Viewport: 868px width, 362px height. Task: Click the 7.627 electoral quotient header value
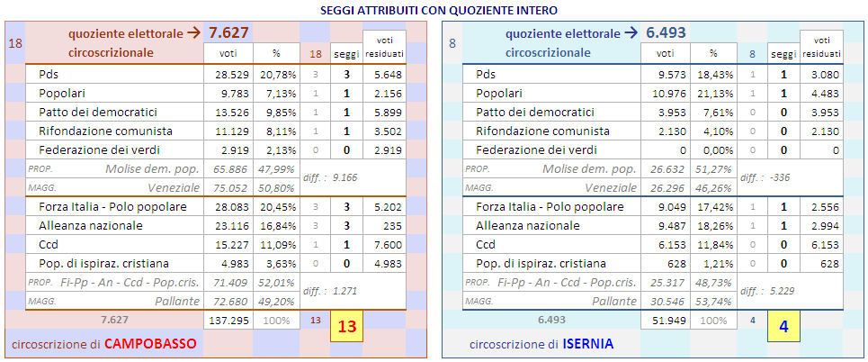228,33
